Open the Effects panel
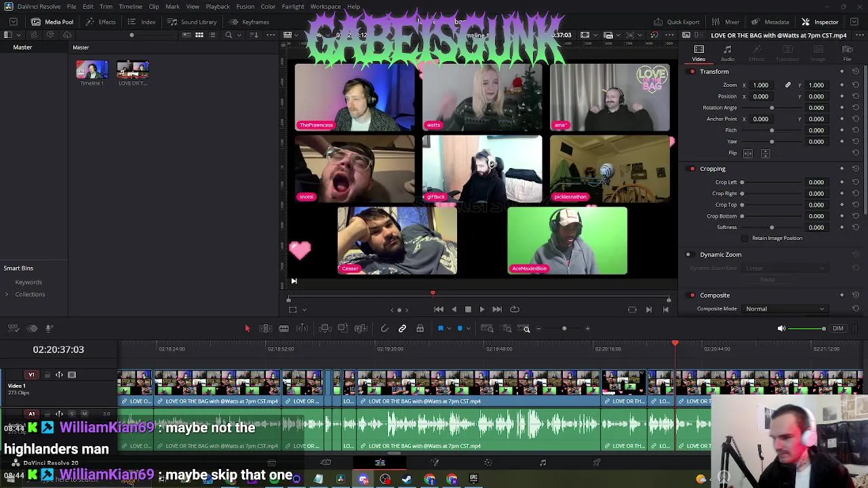Viewport: 868px width, 488px height. (x=100, y=22)
